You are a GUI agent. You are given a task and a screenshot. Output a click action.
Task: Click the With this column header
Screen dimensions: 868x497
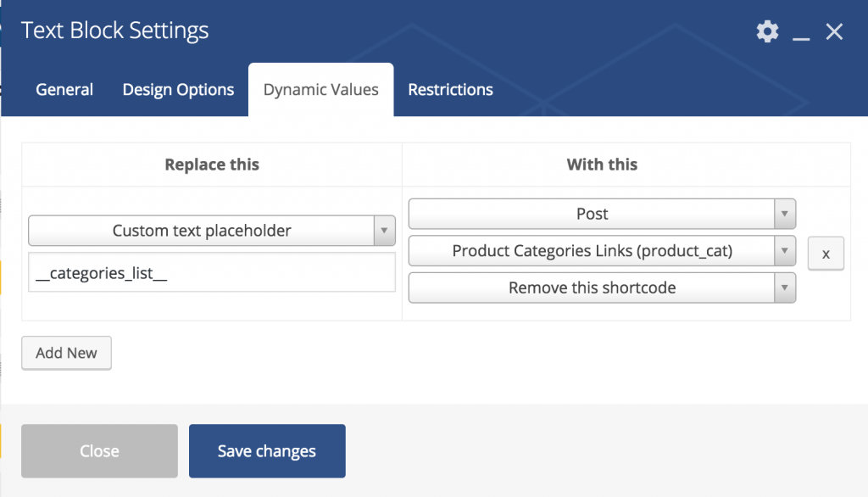pos(602,165)
